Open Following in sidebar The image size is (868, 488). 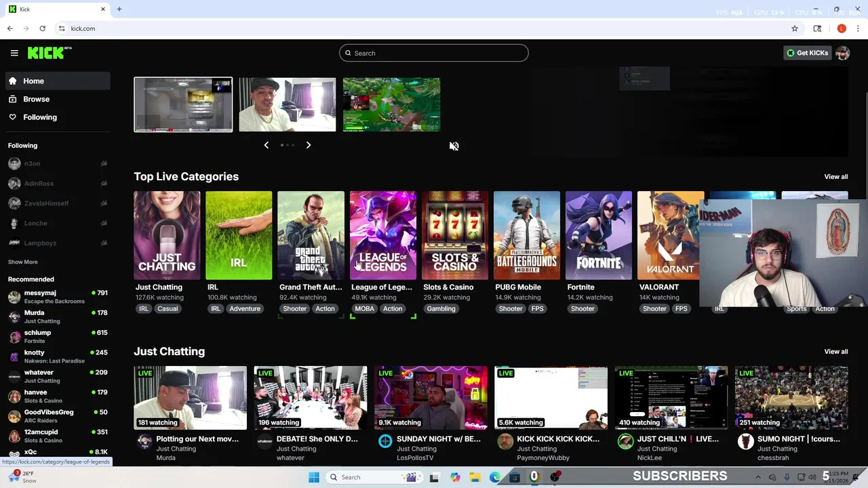pyautogui.click(x=58, y=117)
